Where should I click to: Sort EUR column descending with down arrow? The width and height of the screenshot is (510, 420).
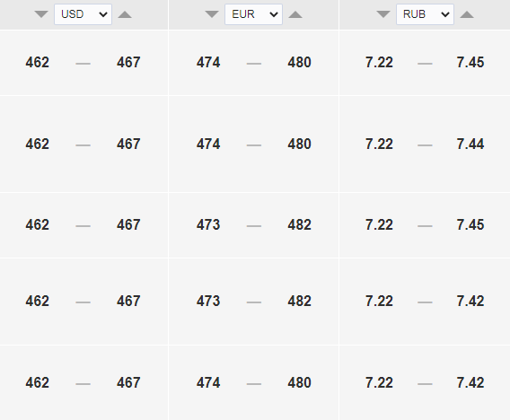(212, 14)
